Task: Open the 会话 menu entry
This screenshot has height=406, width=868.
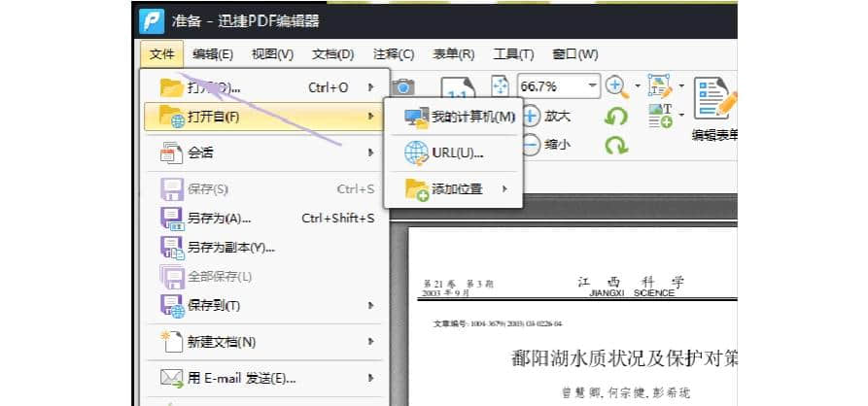Action: [x=263, y=152]
